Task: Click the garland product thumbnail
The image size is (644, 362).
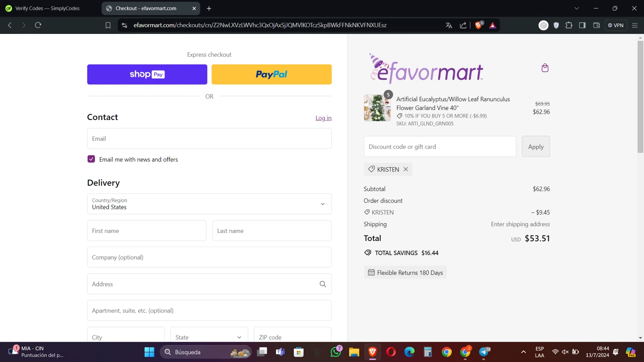Action: tap(377, 108)
